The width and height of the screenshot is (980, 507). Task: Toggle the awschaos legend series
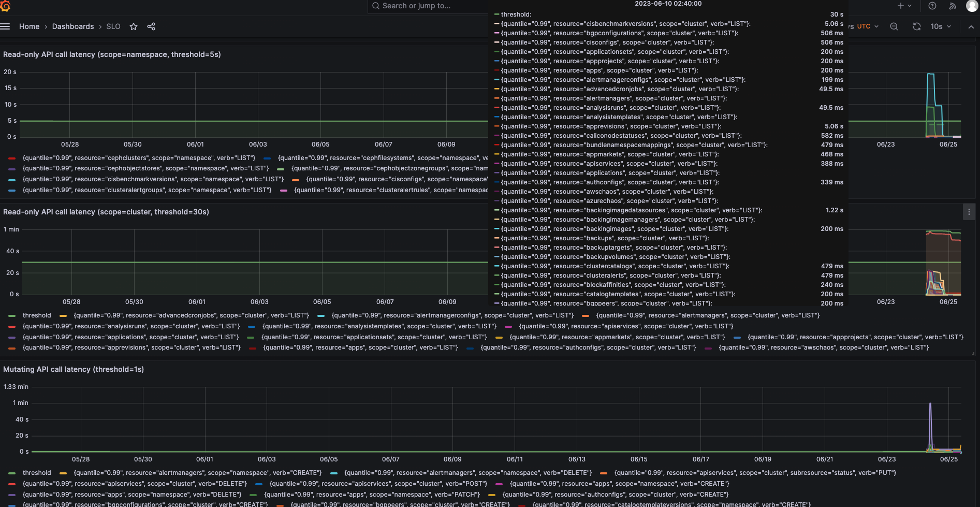click(x=824, y=347)
